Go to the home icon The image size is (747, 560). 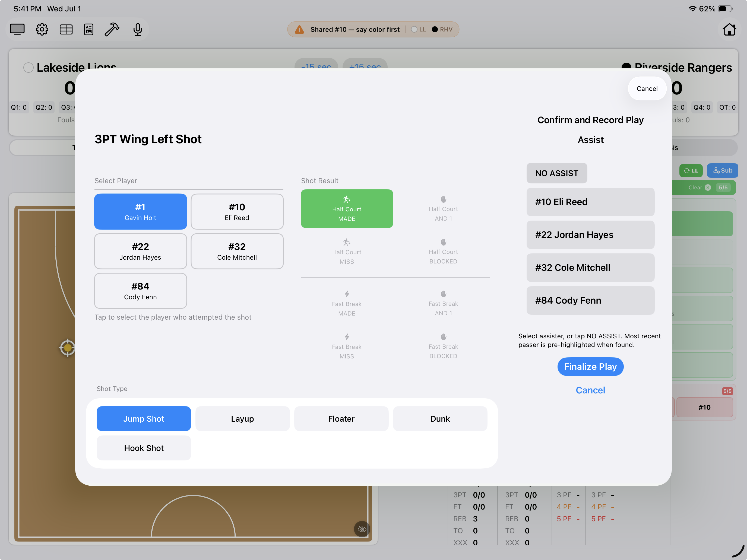point(729,29)
